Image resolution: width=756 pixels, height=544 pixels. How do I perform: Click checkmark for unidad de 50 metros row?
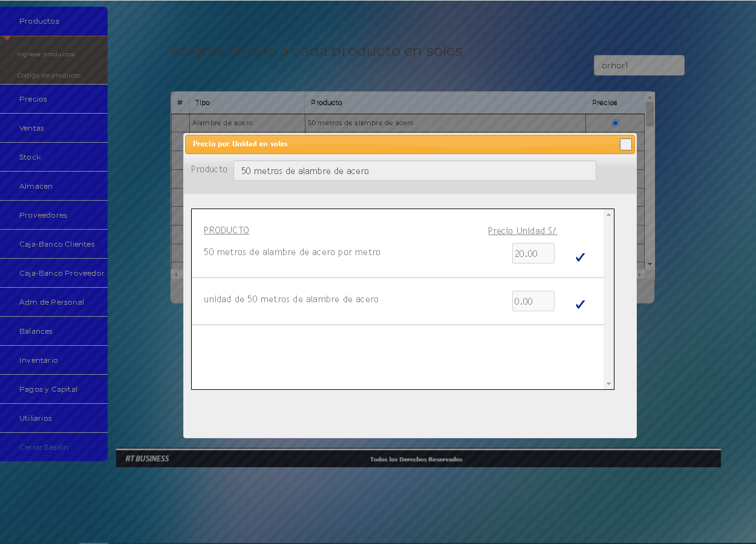[x=580, y=305]
